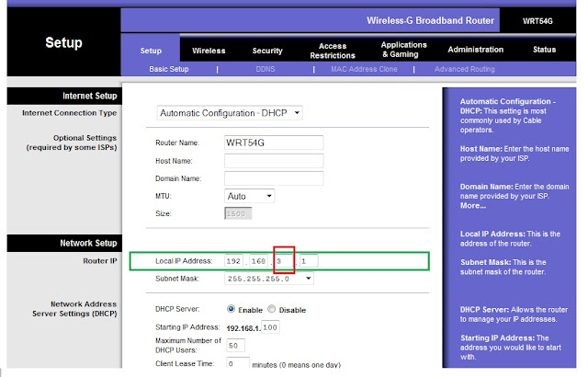
Task: Open the DDNS sub-tab
Action: pos(266,69)
